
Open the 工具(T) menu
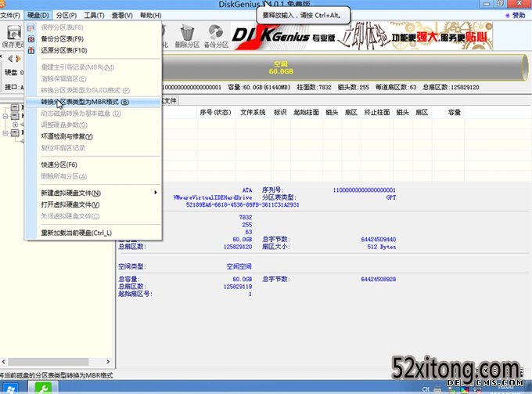point(94,16)
